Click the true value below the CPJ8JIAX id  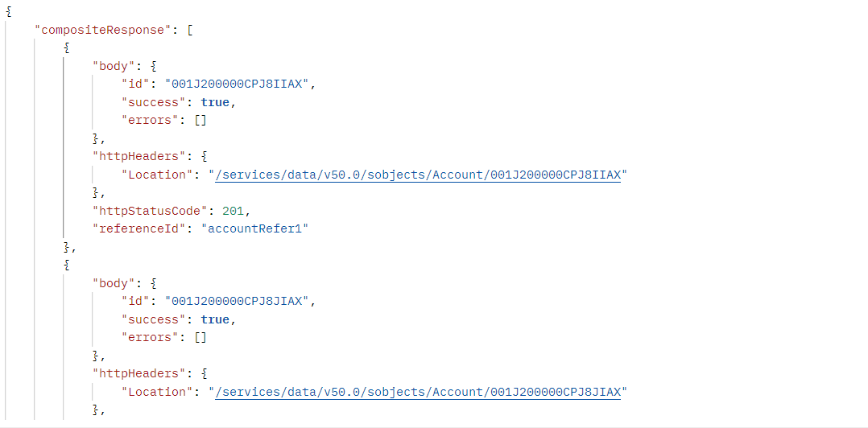coord(216,319)
